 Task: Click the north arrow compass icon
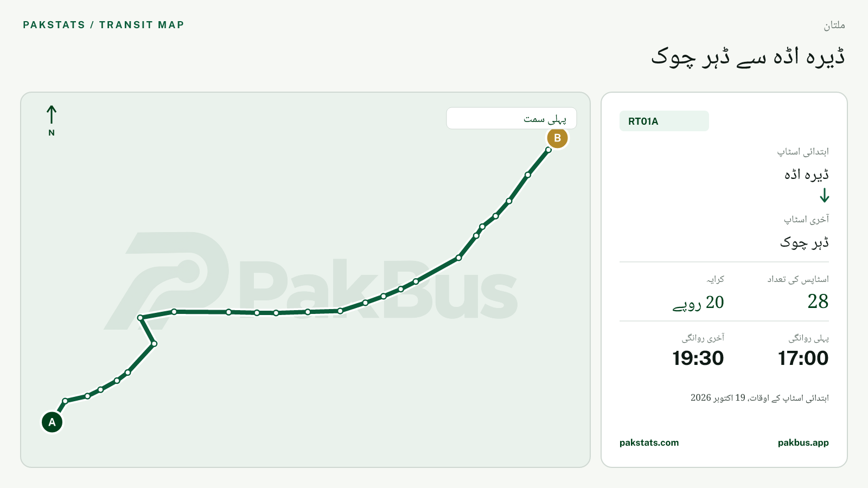coord(52,120)
